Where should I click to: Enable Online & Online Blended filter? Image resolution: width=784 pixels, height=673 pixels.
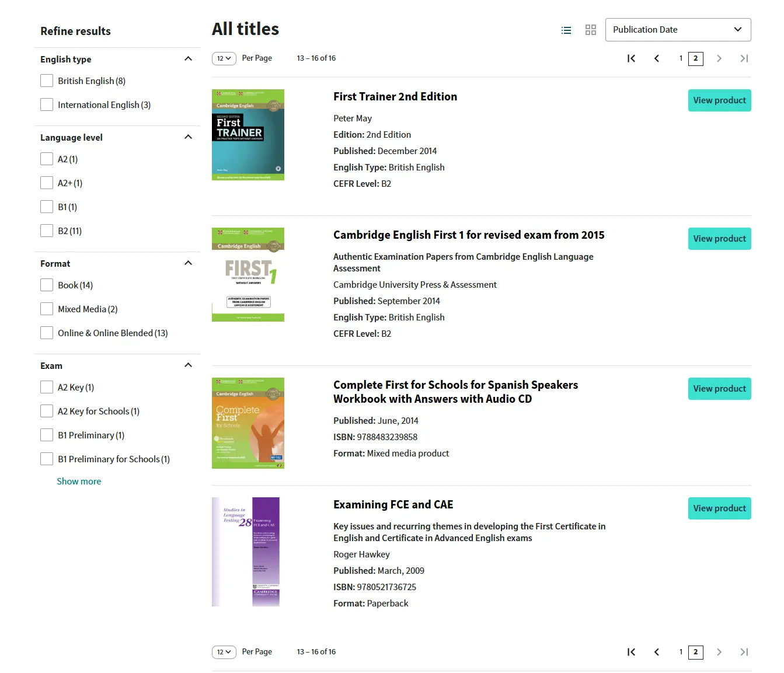pos(47,333)
